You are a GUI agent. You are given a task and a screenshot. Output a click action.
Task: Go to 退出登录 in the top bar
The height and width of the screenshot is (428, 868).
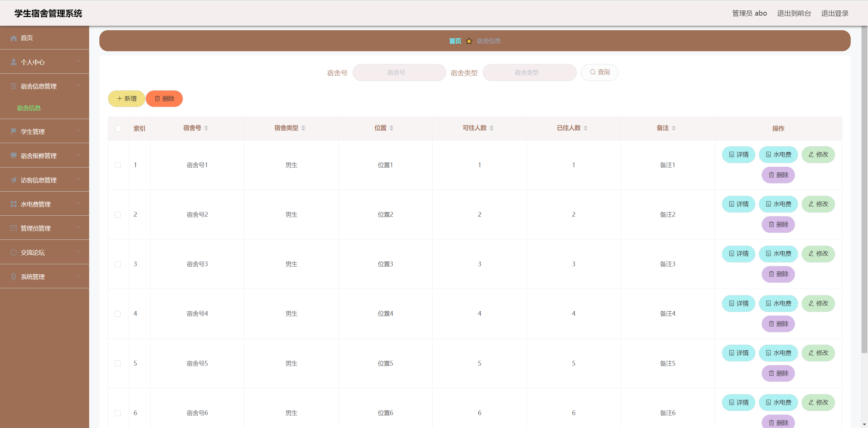click(x=835, y=13)
